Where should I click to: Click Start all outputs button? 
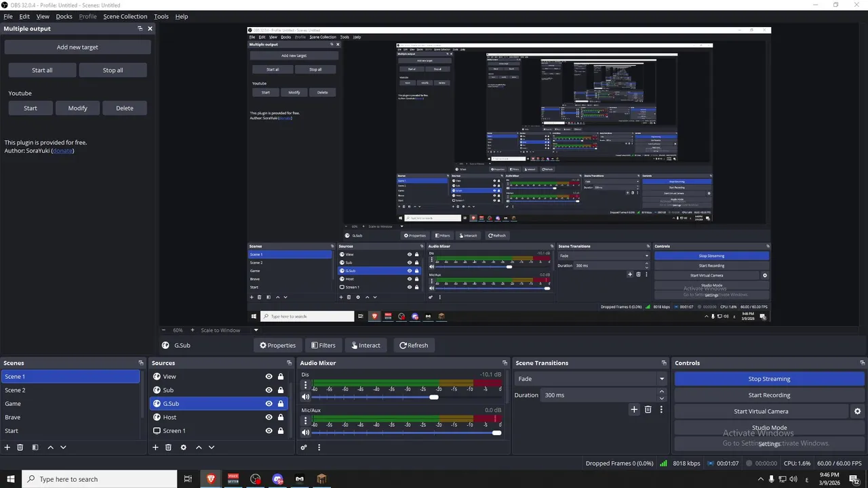(42, 70)
